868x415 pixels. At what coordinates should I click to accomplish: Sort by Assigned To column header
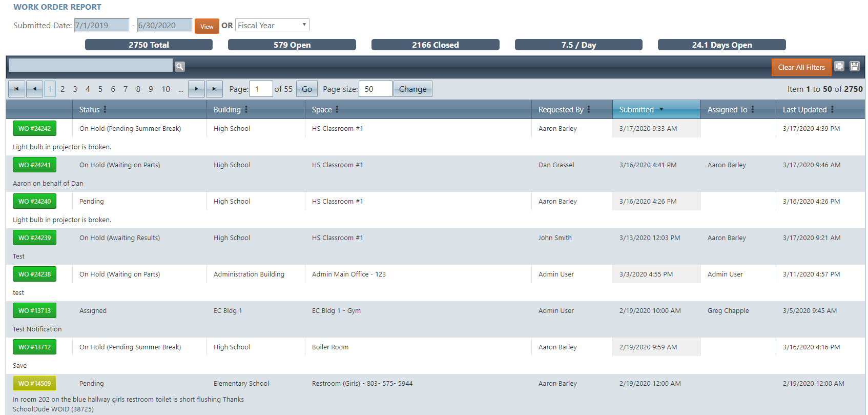(727, 109)
